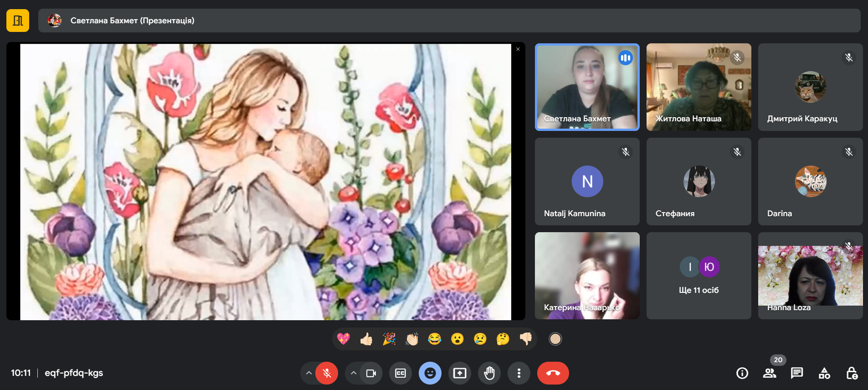Select Катерина Назарько video tile
Viewport: 868px width, 390px height.
tap(587, 276)
